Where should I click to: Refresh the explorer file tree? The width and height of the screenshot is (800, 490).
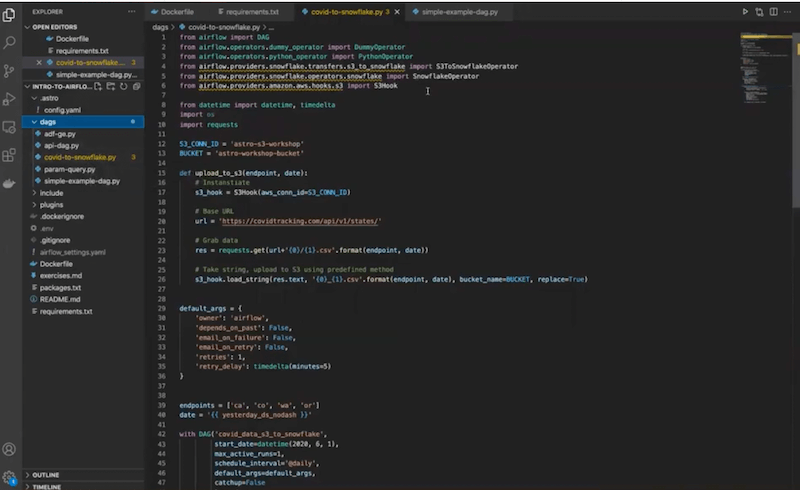coord(123,85)
